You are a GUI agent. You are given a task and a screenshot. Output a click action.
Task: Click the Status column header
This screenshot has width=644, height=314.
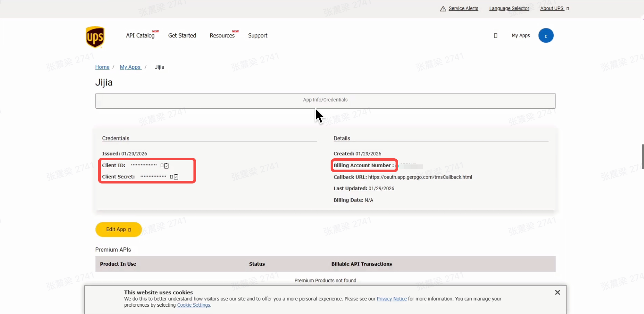tap(257, 264)
